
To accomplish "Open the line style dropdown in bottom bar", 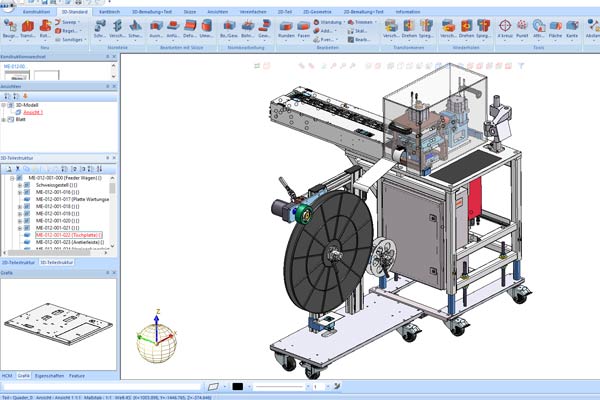I will coord(307,387).
